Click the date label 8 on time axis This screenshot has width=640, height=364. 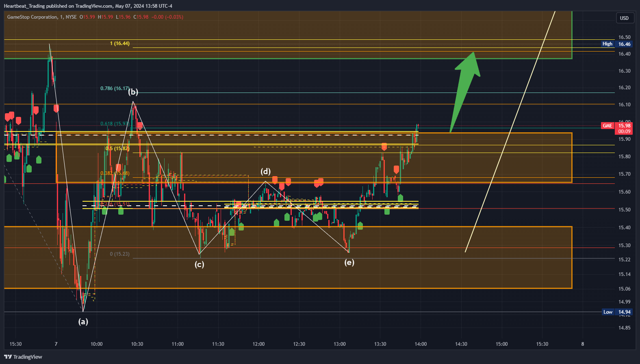pos(582,344)
